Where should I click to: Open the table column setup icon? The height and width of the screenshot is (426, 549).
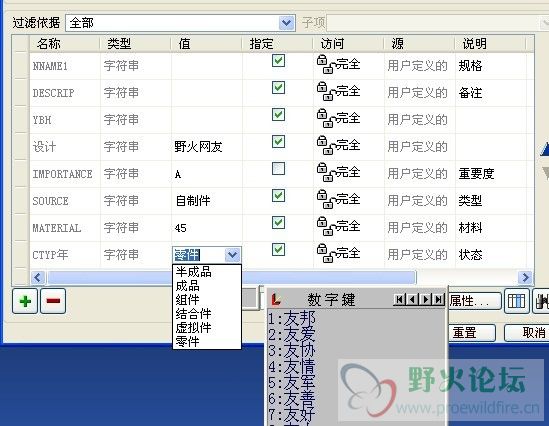[516, 301]
